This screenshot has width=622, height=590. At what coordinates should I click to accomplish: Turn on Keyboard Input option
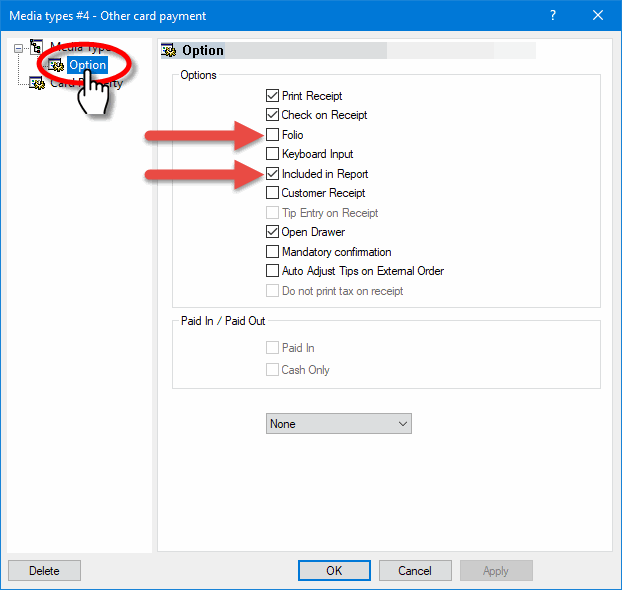pyautogui.click(x=272, y=154)
